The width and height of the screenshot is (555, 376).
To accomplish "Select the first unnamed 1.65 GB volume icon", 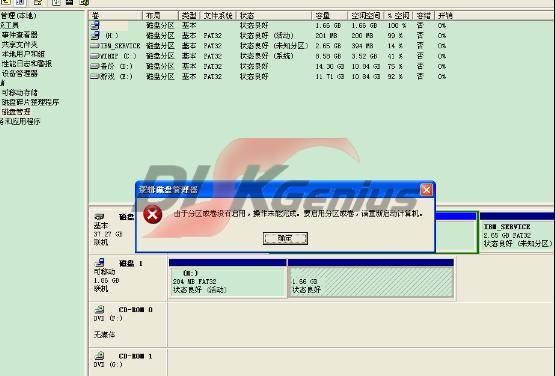I will click(95, 25).
